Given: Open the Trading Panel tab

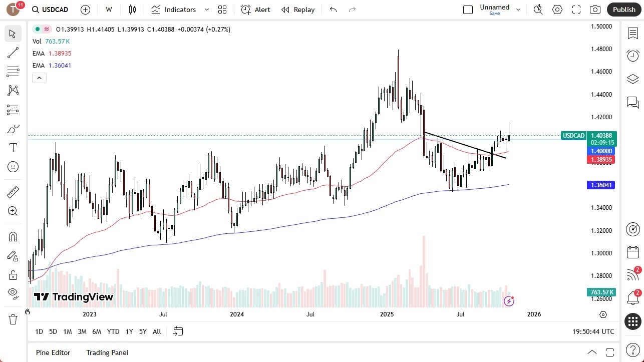Looking at the screenshot, I should (x=107, y=352).
